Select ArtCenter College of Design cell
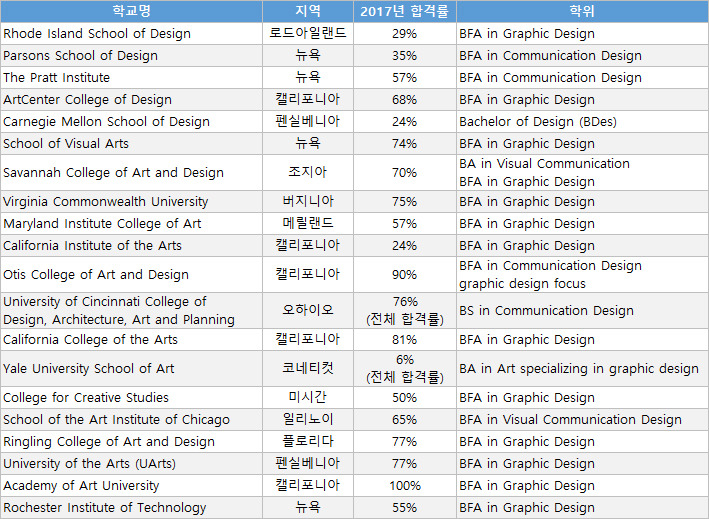The width and height of the screenshot is (709, 519). (x=131, y=99)
